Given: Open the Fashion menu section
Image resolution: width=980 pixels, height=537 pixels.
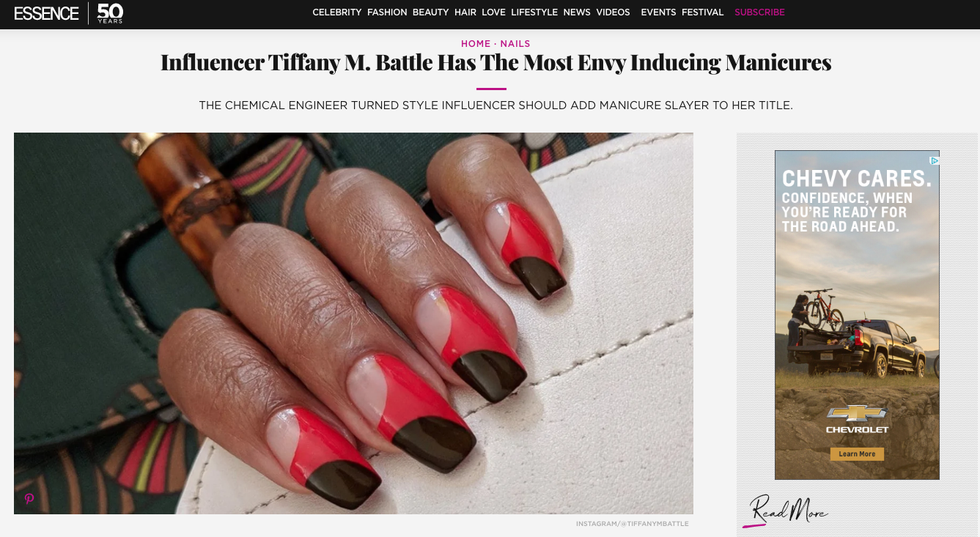Looking at the screenshot, I should pos(387,12).
